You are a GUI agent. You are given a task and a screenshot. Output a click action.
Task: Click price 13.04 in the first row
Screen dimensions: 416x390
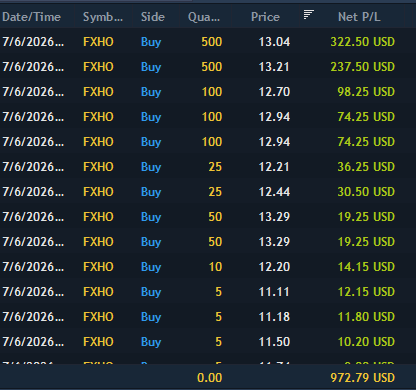click(274, 42)
